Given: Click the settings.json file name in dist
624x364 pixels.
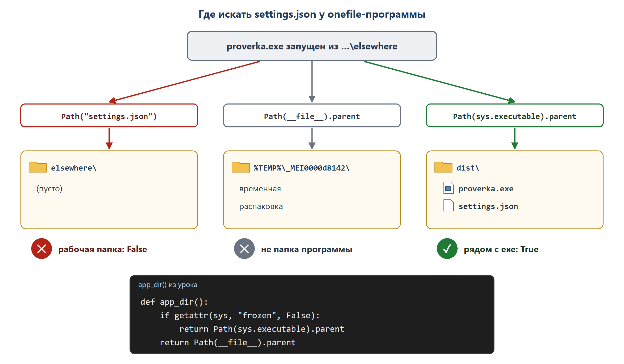Looking at the screenshot, I should click(488, 206).
